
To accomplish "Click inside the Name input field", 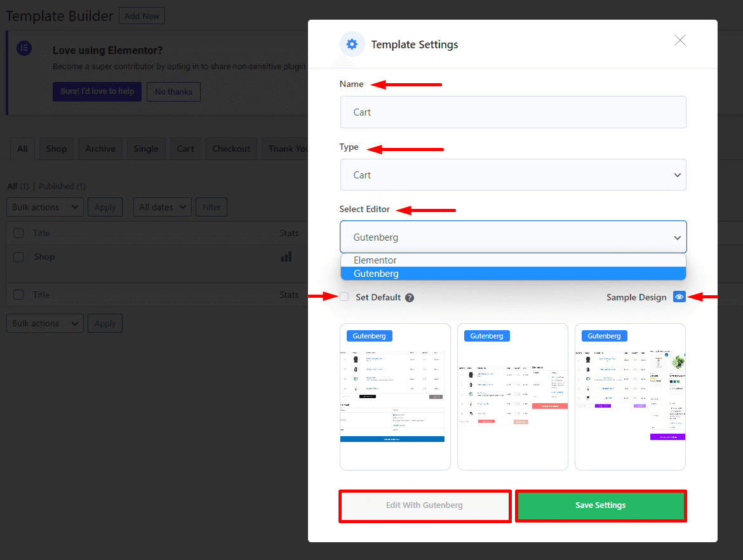I will (x=513, y=112).
